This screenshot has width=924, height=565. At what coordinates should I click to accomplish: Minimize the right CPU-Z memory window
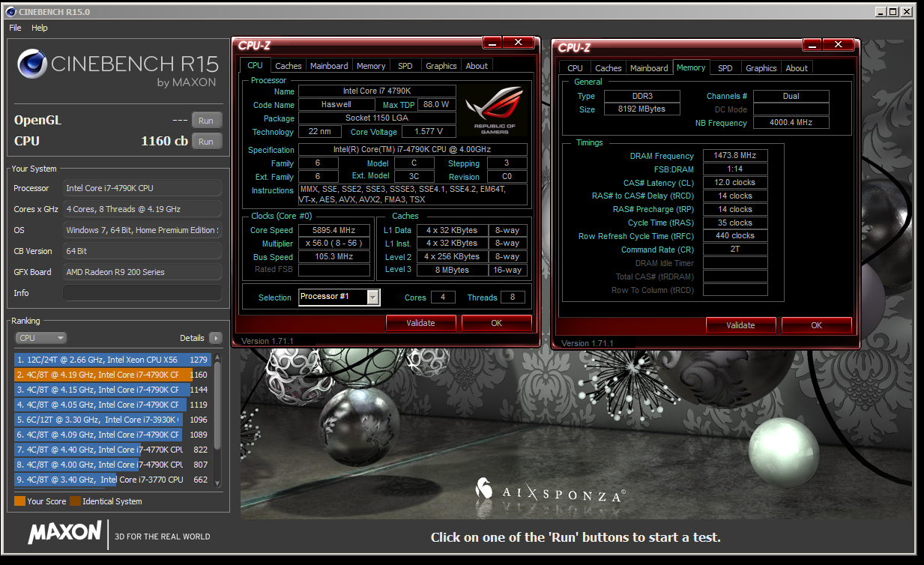coord(812,45)
